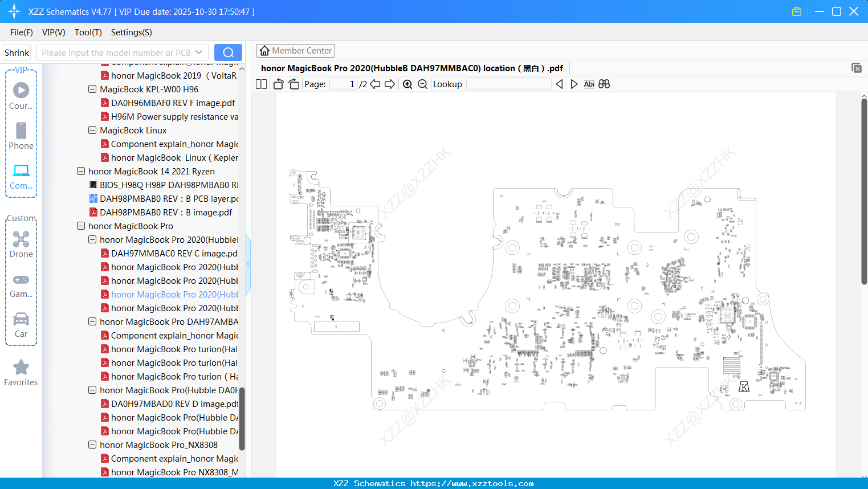Open DA0H96MBAF0 REV F image.pdf
This screenshot has height=489, width=868.
168,103
